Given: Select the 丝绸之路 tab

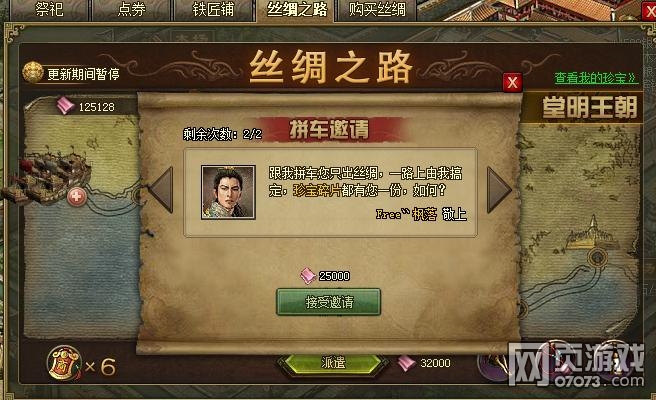Looking at the screenshot, I should (297, 10).
